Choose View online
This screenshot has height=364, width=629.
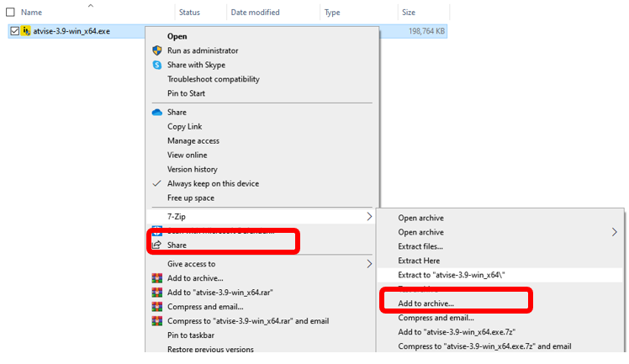[188, 156]
